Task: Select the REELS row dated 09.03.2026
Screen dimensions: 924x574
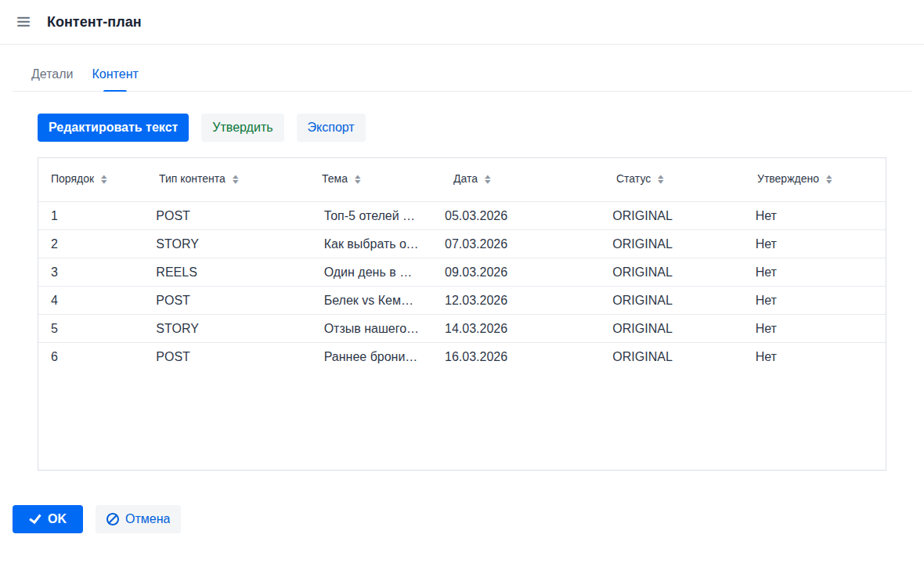Action: 176,273
